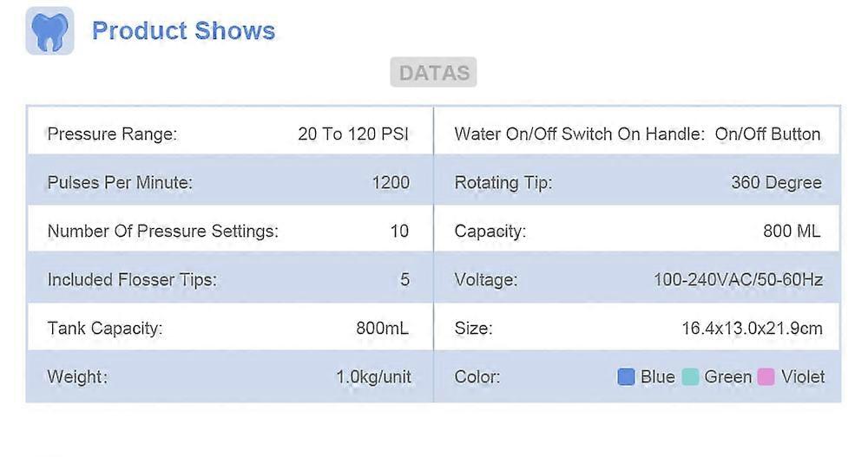
Task: Click the Capacity 800 ML value
Action: point(792,232)
